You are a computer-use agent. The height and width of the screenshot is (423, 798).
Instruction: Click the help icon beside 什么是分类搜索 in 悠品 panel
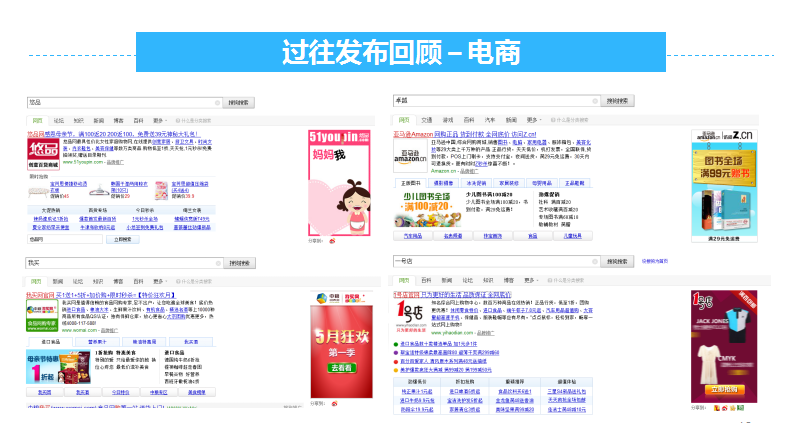click(x=178, y=121)
